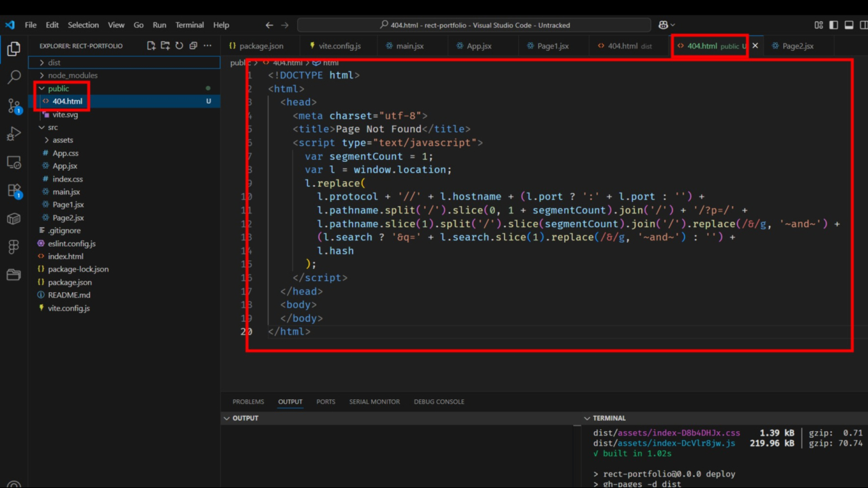
Task: Open Page2.jsx in Explorer tree
Action: 124,218
